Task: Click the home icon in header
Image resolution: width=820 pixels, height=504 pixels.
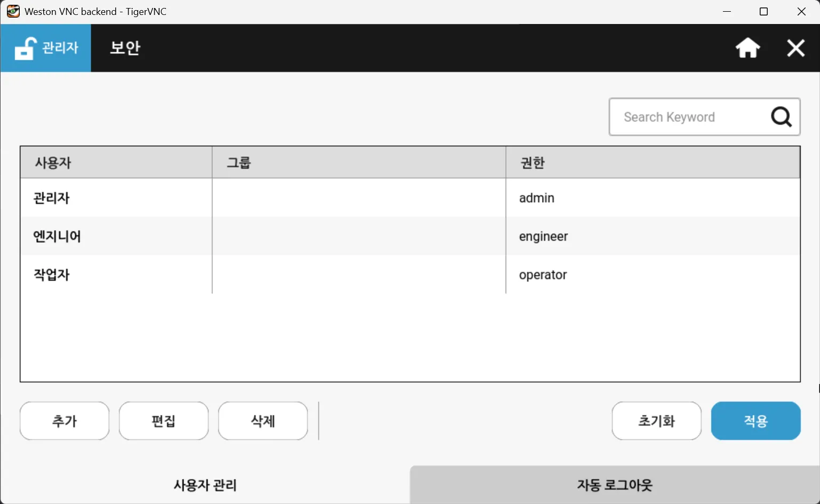Action: click(x=747, y=48)
